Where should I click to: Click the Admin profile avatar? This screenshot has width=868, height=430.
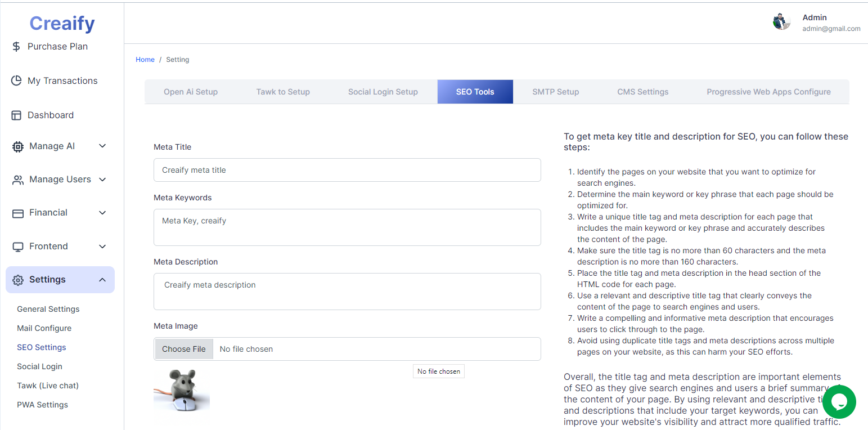781,22
